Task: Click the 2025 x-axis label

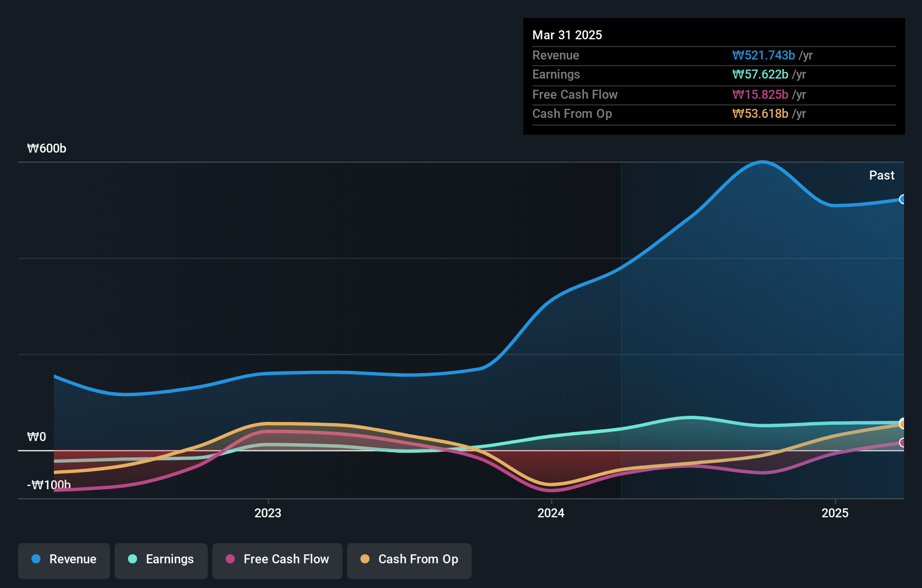Action: pyautogui.click(x=835, y=513)
